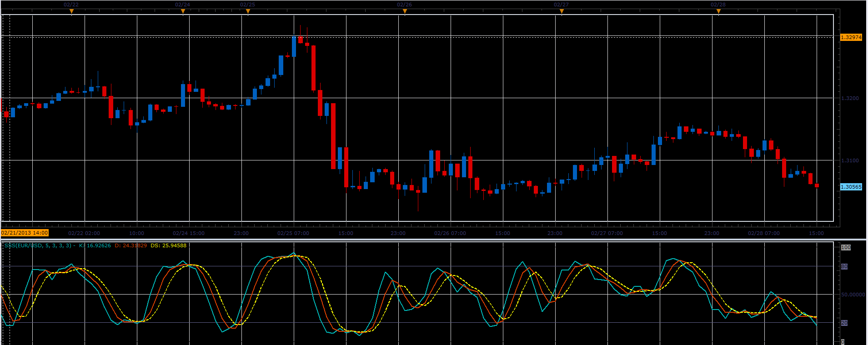Click the D: 24.31829 indicator value
868x345 pixels.
pyautogui.click(x=131, y=245)
